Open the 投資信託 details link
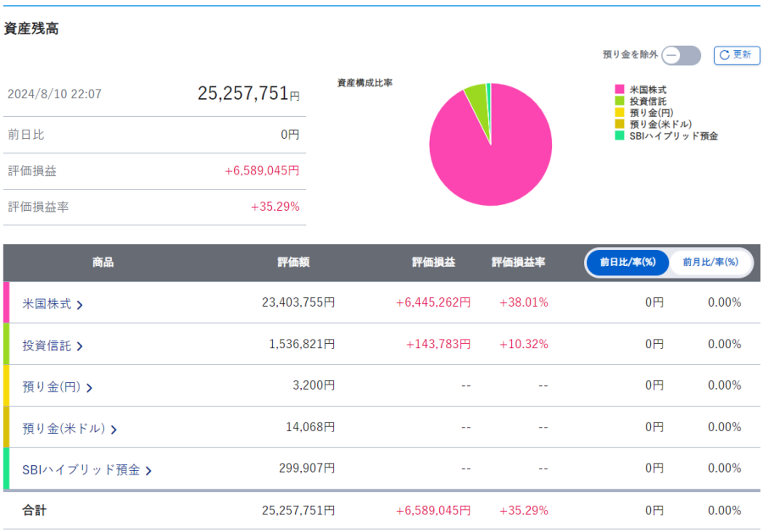The width and height of the screenshot is (763, 532). tap(47, 345)
